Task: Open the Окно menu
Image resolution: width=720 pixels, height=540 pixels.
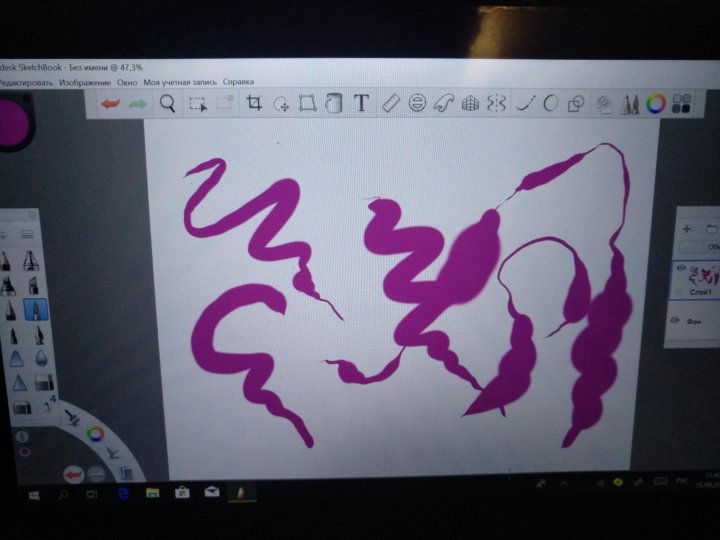Action: tap(127, 81)
